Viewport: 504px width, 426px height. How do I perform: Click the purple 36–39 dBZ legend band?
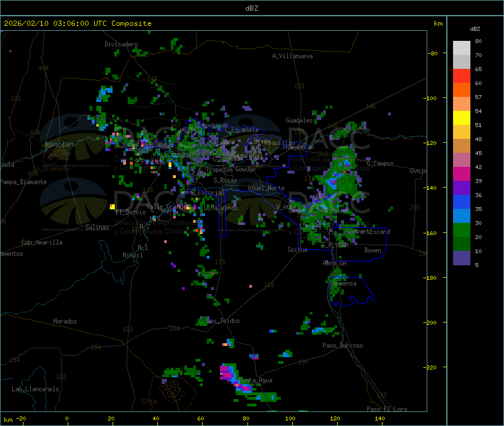click(x=461, y=188)
